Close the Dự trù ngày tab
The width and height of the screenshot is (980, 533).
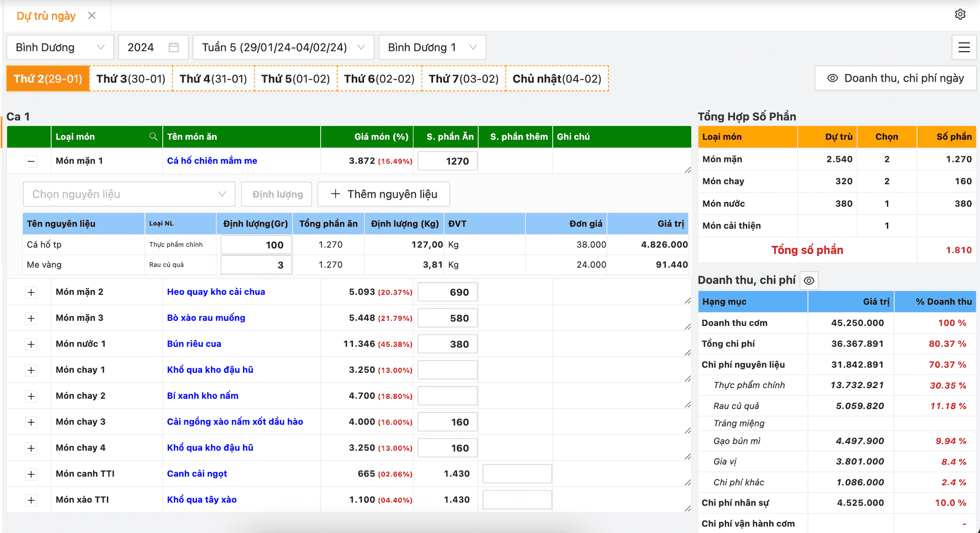[x=92, y=16]
